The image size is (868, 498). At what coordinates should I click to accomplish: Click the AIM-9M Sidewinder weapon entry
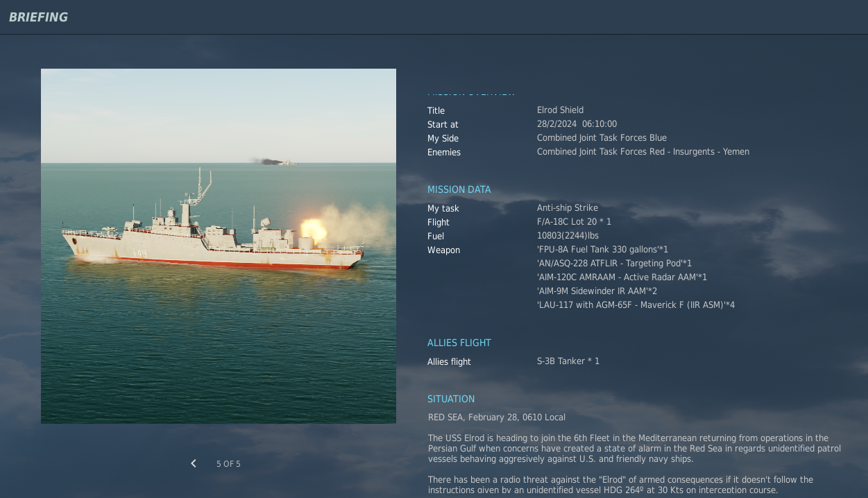click(x=597, y=291)
